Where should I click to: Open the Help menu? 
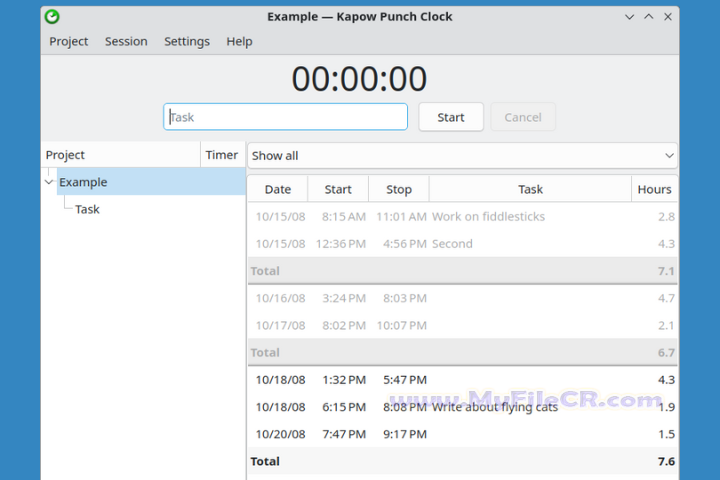pos(239,41)
